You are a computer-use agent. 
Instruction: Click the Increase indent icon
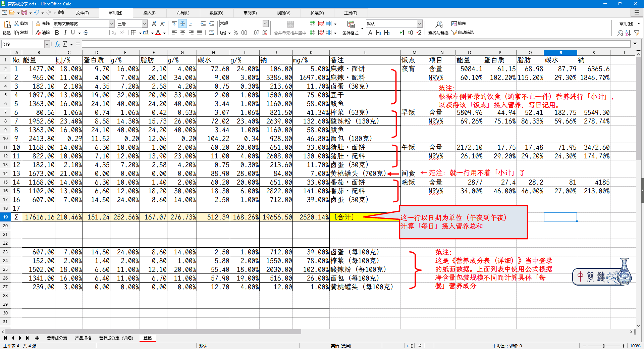click(203, 23)
